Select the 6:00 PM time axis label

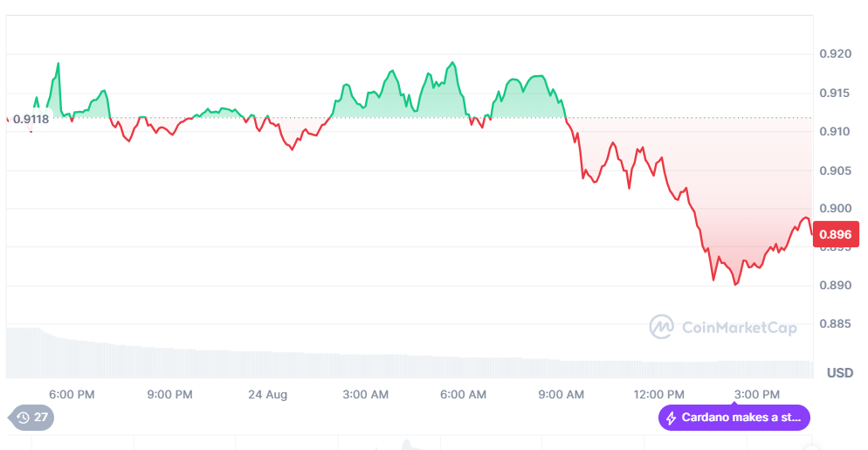[x=72, y=394]
